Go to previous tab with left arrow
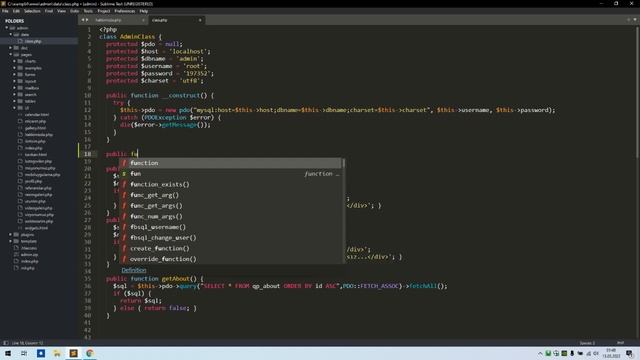 pos(83,20)
